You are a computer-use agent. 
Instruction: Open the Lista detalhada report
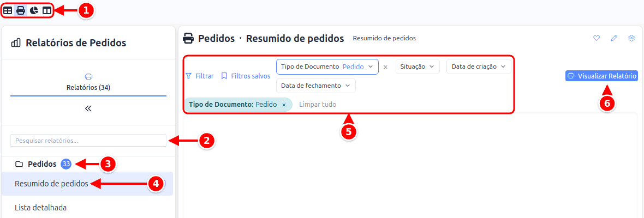tap(41, 207)
